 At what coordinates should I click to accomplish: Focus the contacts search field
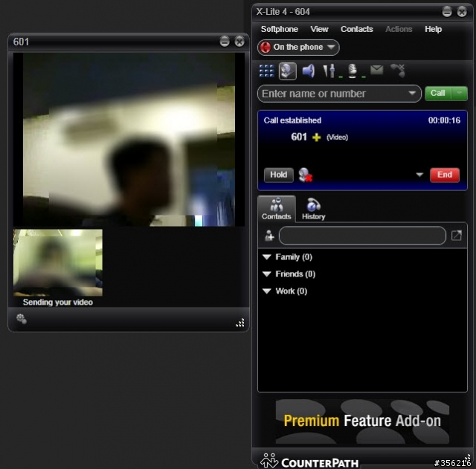362,236
